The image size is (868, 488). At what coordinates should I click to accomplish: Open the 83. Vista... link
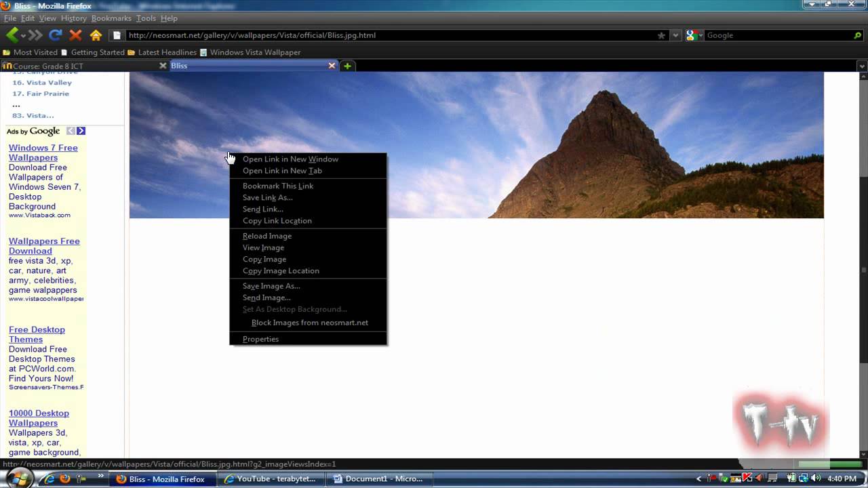33,115
